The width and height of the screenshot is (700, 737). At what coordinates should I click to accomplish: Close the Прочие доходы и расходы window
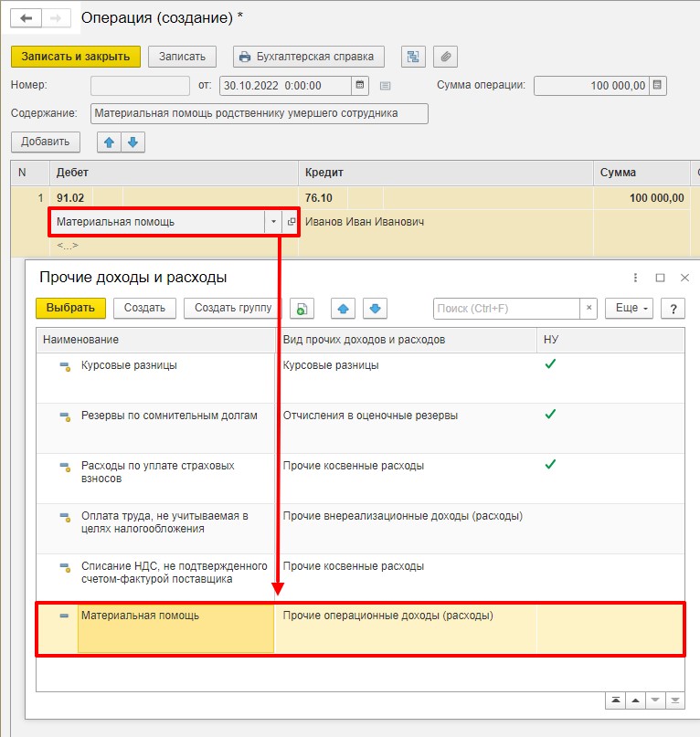685,278
